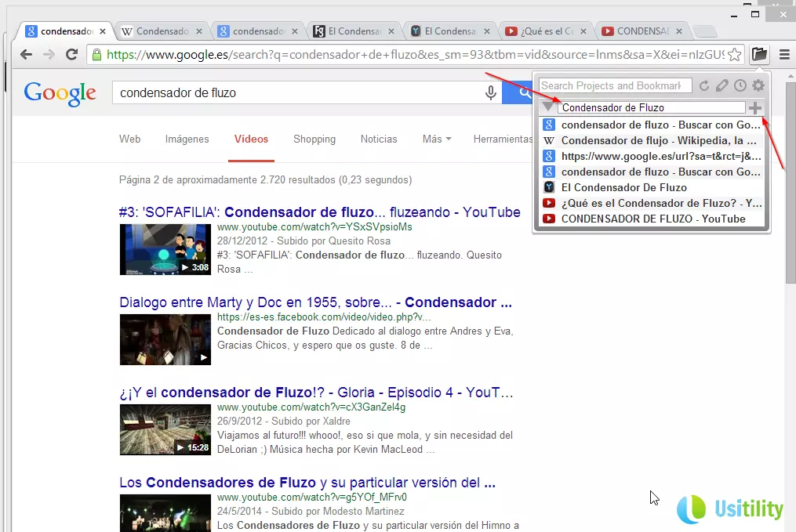796x532 pixels.
Task: Switch to the Imágenes search tab
Action: [187, 139]
